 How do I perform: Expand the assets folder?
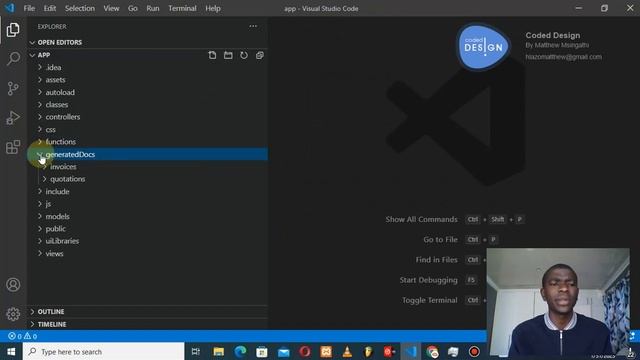[x=148, y=80]
